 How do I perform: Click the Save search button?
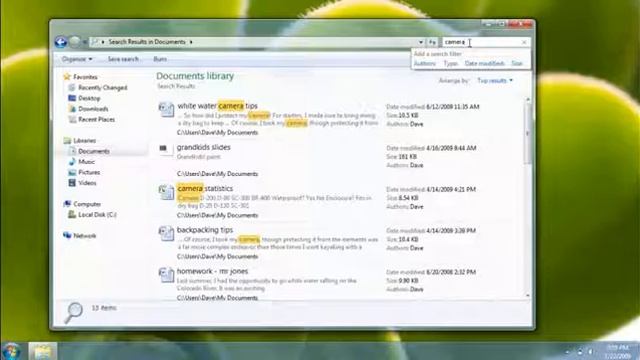tap(123, 59)
